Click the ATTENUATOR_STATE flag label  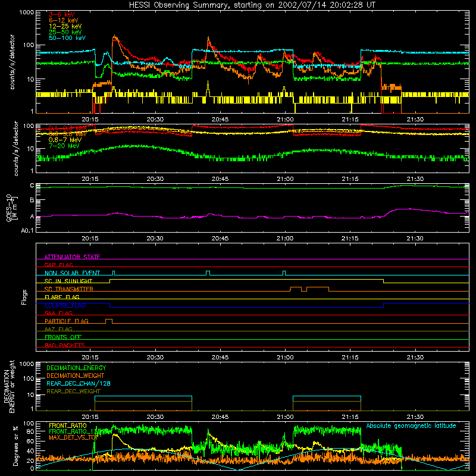(72, 257)
